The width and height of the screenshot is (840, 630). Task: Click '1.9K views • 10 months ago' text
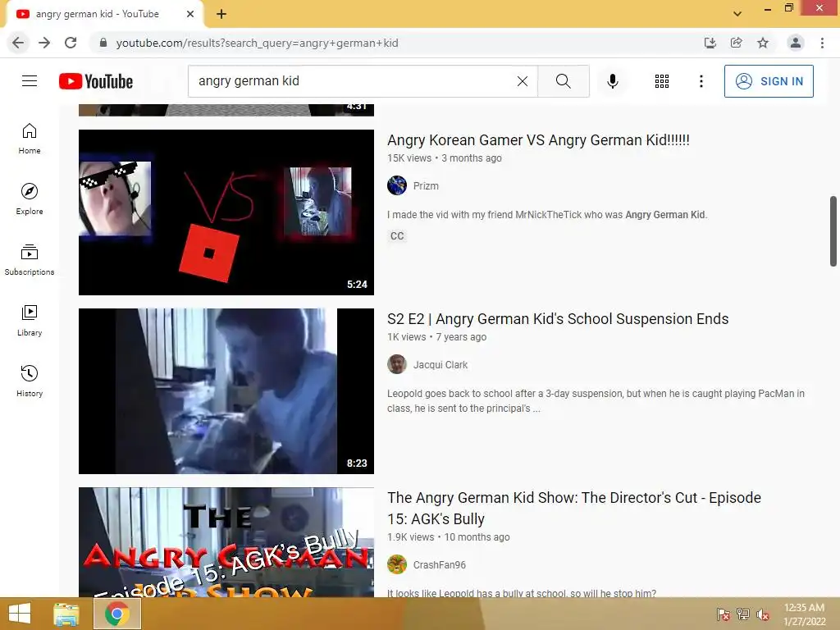pos(449,536)
